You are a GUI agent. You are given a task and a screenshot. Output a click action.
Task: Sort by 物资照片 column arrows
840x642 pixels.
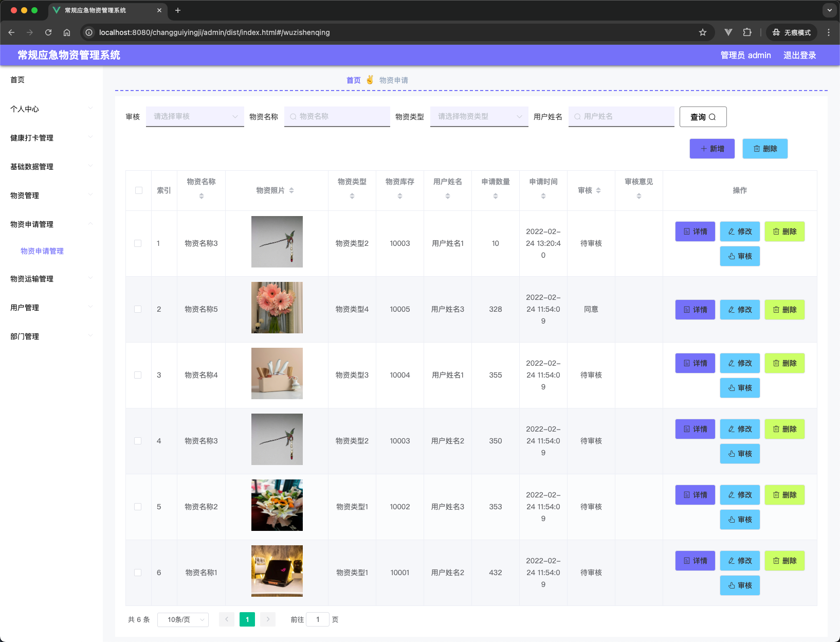(x=291, y=190)
